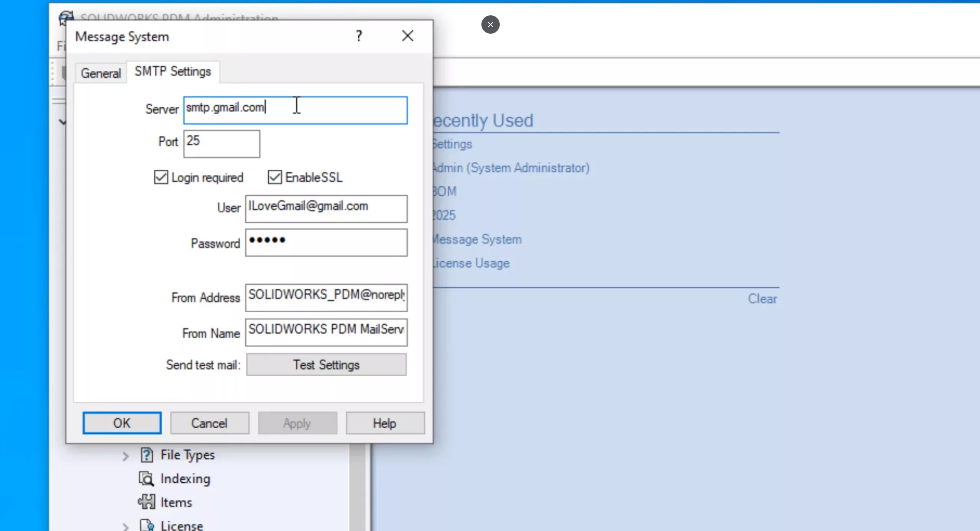The width and height of the screenshot is (980, 531).
Task: Click the User email field
Action: coord(326,209)
